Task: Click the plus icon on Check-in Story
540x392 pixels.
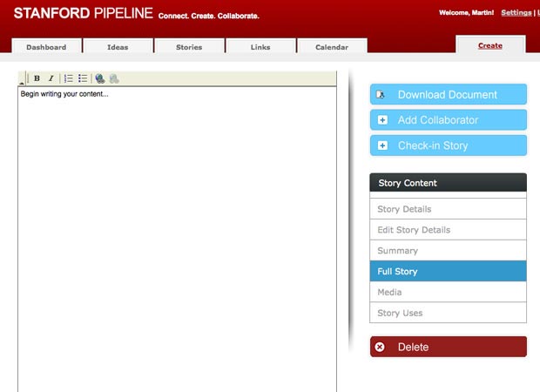Action: pos(382,145)
